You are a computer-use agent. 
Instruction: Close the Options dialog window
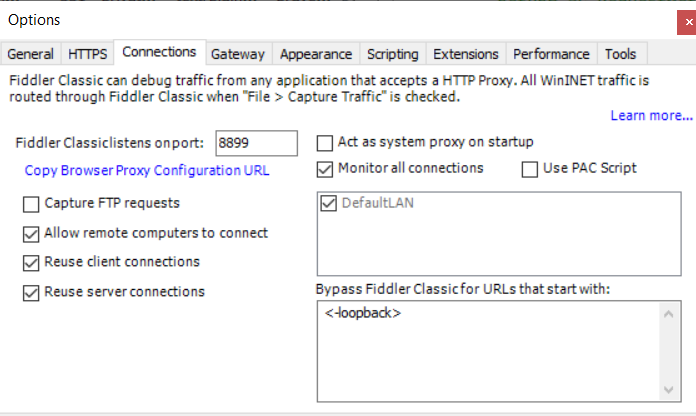[x=682, y=20]
